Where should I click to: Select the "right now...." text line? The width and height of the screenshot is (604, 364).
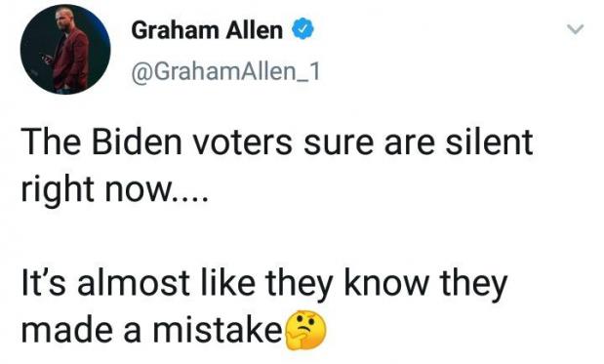(115, 191)
